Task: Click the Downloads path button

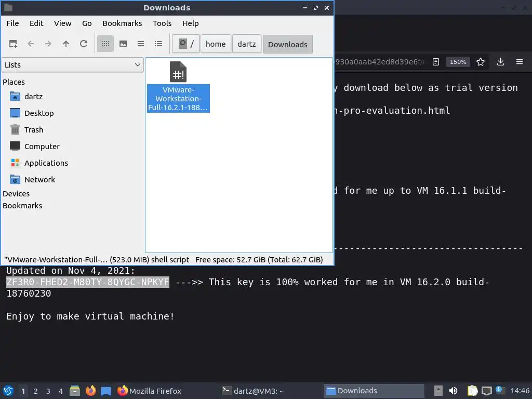Action: 288,45
